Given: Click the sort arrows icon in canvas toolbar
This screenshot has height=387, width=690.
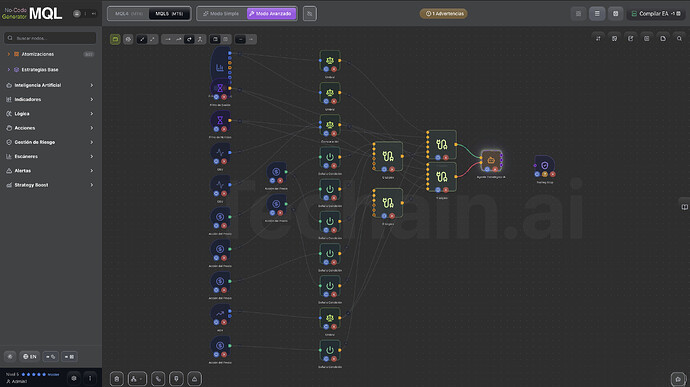Looking at the screenshot, I should [598, 39].
